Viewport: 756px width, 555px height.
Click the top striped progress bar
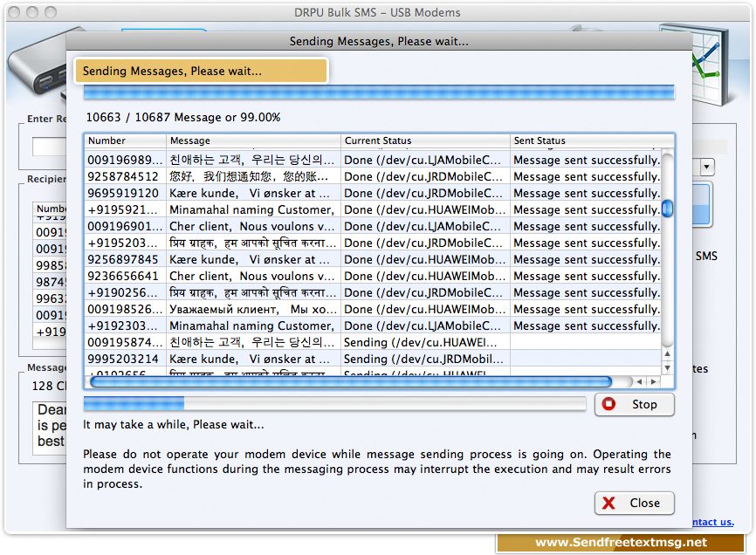[x=379, y=92]
